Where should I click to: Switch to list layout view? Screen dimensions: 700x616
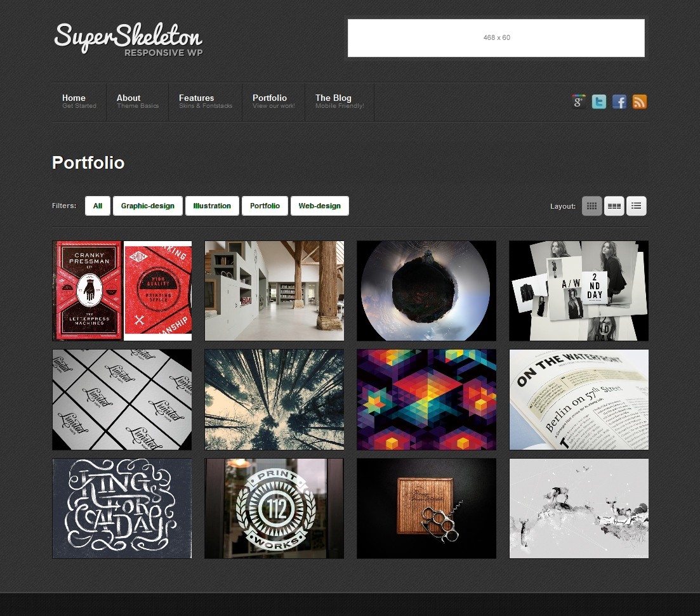[x=636, y=206]
